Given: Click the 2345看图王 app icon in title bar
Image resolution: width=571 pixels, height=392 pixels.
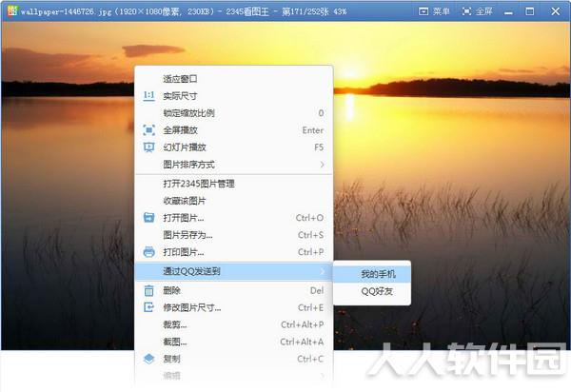Looking at the screenshot, I should click(x=12, y=10).
